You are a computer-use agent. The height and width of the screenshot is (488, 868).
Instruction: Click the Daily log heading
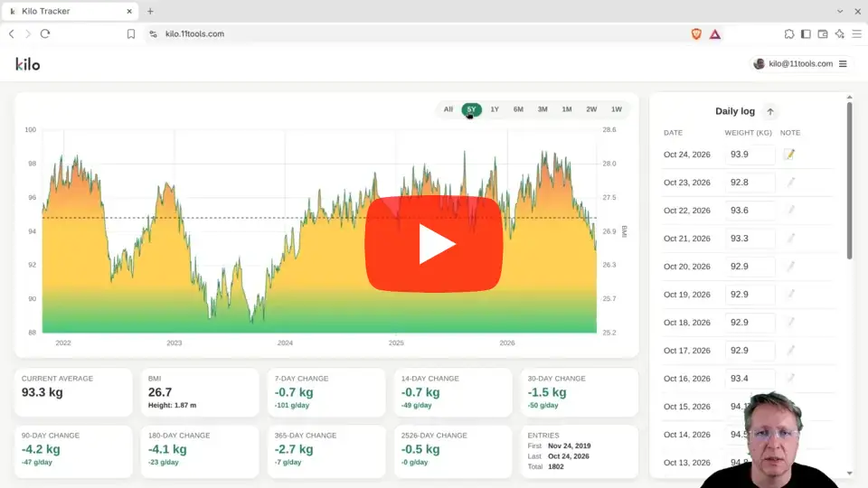point(735,111)
